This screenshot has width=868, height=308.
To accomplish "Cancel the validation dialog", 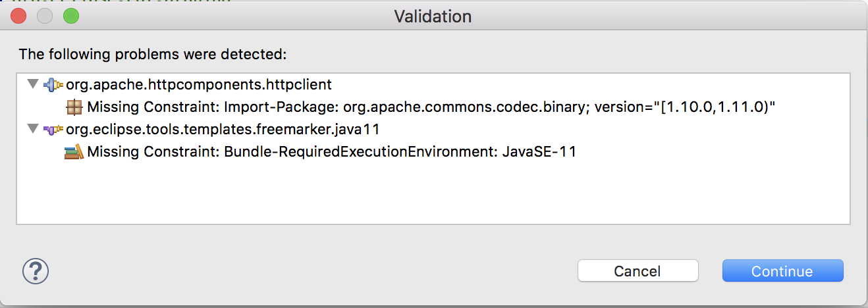I will pyautogui.click(x=637, y=271).
